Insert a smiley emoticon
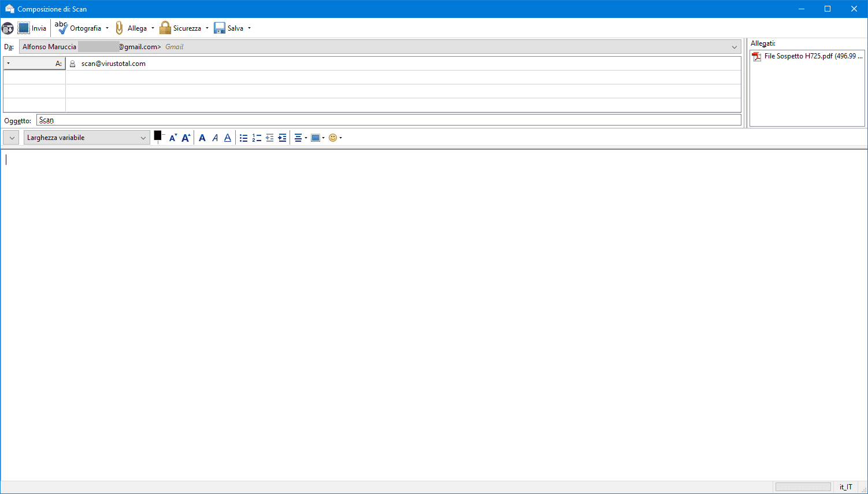 click(x=333, y=138)
